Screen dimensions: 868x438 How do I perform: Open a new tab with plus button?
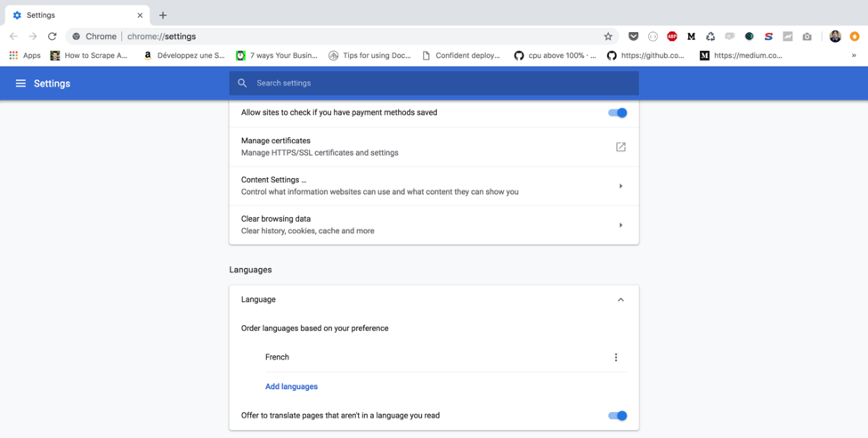163,15
